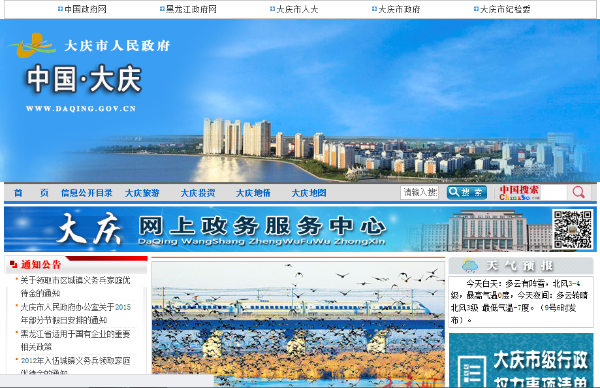This screenshot has height=388, width=600.
Task: Click the document list icon on the teal banner
Action: coord(471,371)
